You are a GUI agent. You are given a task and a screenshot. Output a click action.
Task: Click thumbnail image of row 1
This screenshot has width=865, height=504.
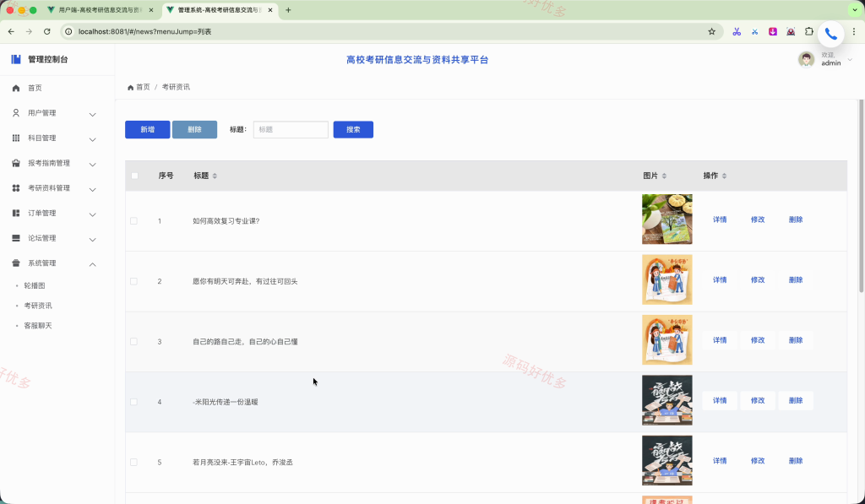(667, 219)
